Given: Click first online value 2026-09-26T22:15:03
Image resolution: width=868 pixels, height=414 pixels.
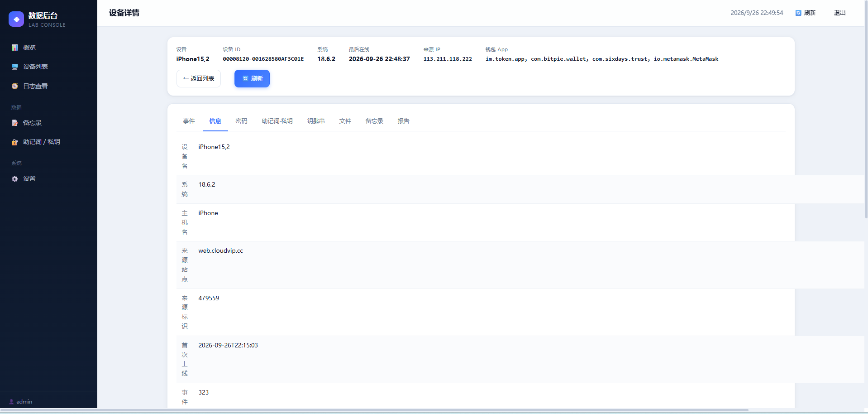Looking at the screenshot, I should tap(228, 345).
